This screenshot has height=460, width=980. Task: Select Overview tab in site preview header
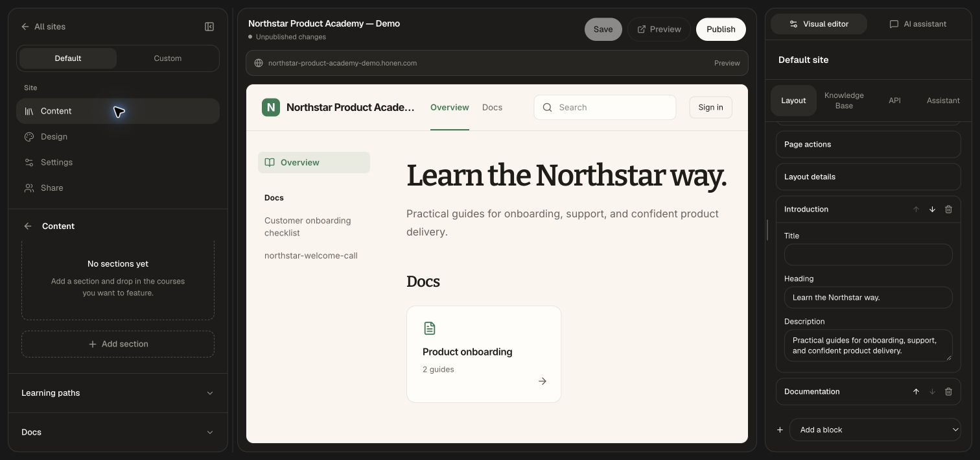[x=450, y=108]
